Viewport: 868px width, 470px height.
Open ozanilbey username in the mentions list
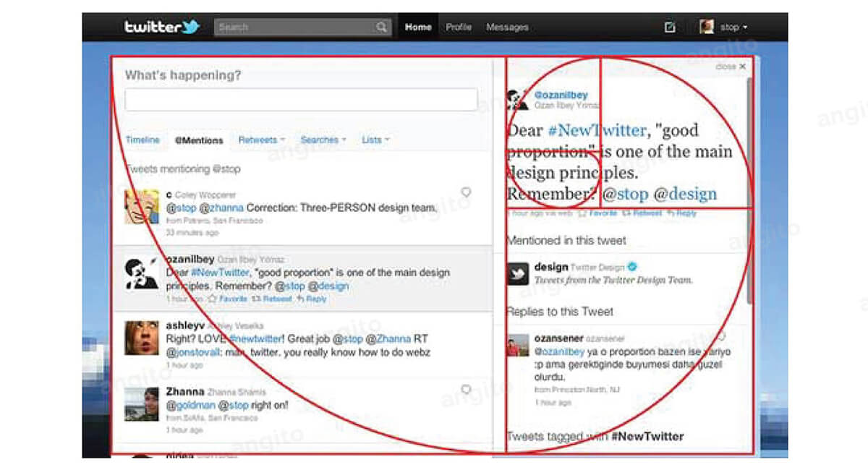tap(190, 259)
